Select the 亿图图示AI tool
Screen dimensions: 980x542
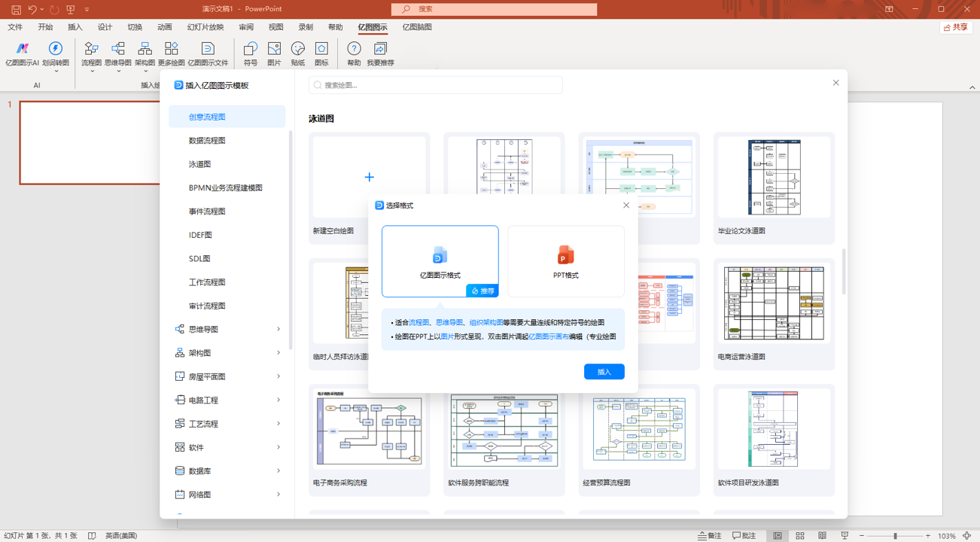[21, 53]
